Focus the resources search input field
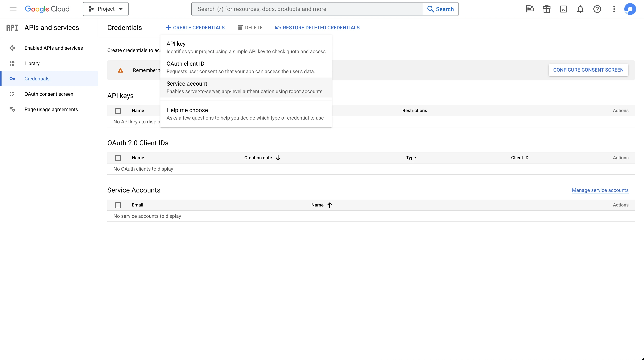 [x=307, y=9]
